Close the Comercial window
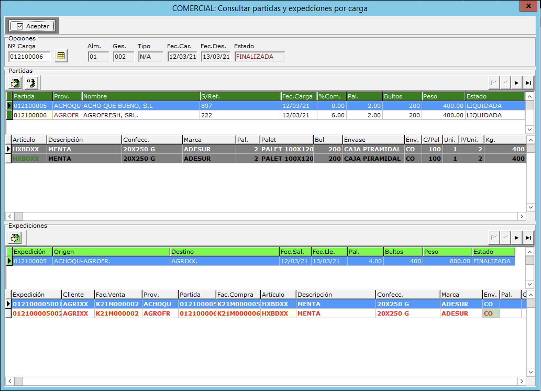This screenshot has width=541, height=392. point(528,6)
